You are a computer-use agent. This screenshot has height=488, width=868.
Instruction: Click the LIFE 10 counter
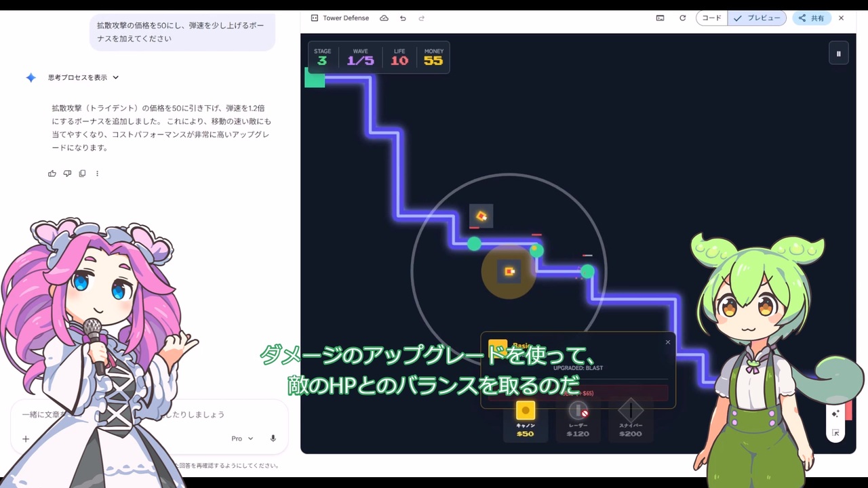click(399, 58)
